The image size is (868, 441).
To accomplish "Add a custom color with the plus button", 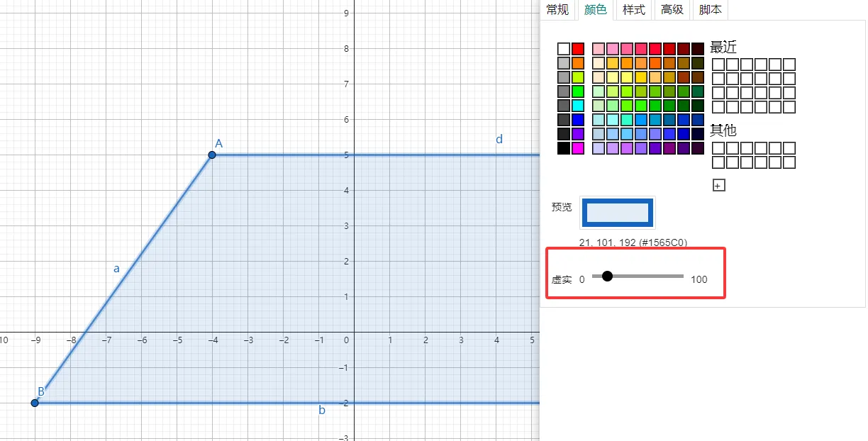I will tap(718, 186).
